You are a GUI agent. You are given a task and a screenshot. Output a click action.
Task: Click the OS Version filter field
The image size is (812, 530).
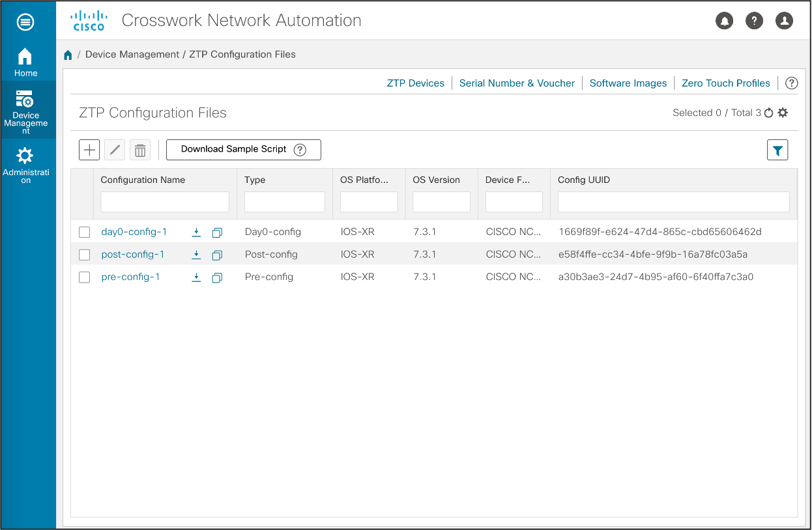click(441, 202)
